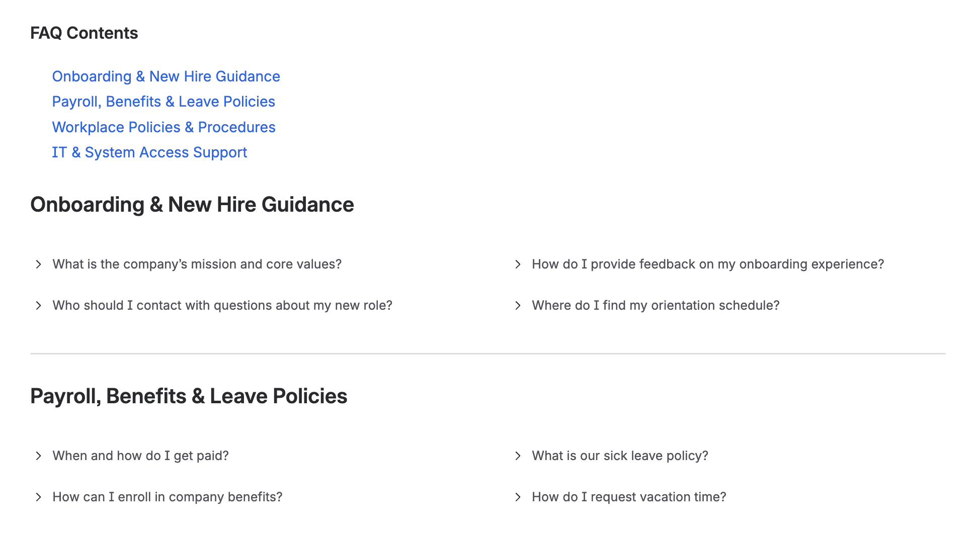Select the Payroll, Benefits & Leave Policies section heading
Image resolution: width=980 pixels, height=539 pixels.
pyautogui.click(x=189, y=396)
